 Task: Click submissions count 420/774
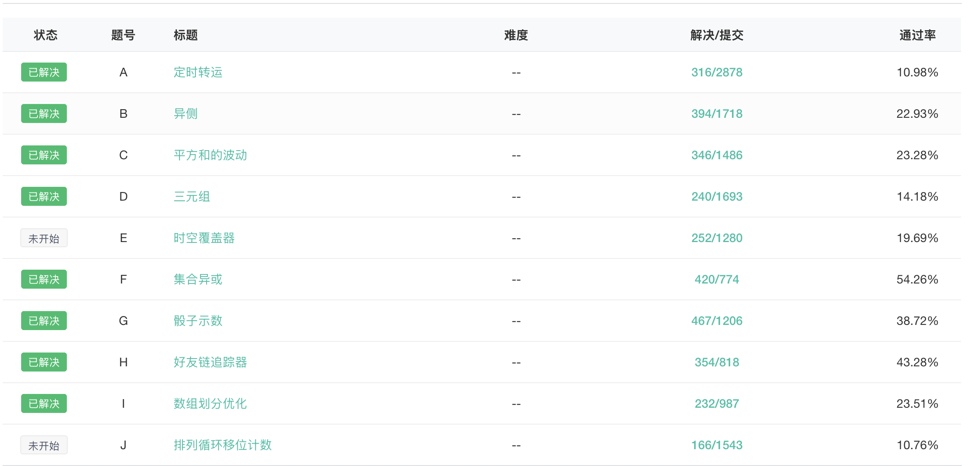tap(717, 279)
